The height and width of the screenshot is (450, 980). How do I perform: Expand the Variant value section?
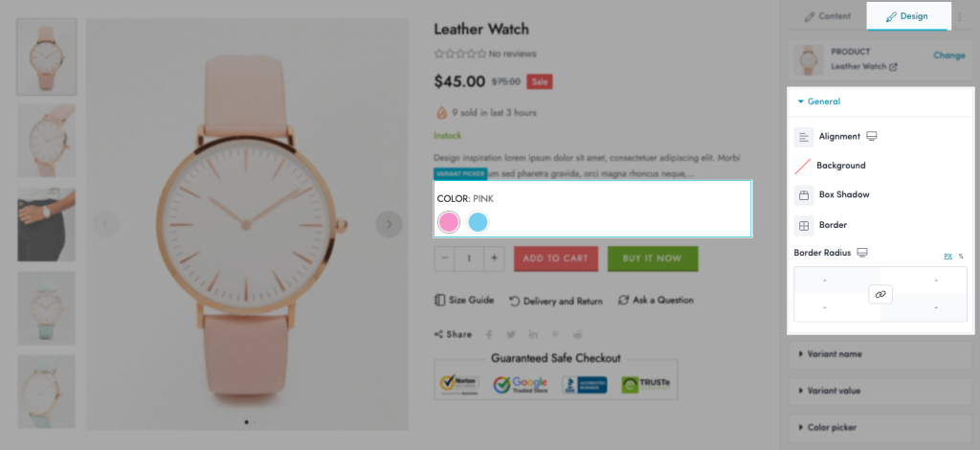880,391
